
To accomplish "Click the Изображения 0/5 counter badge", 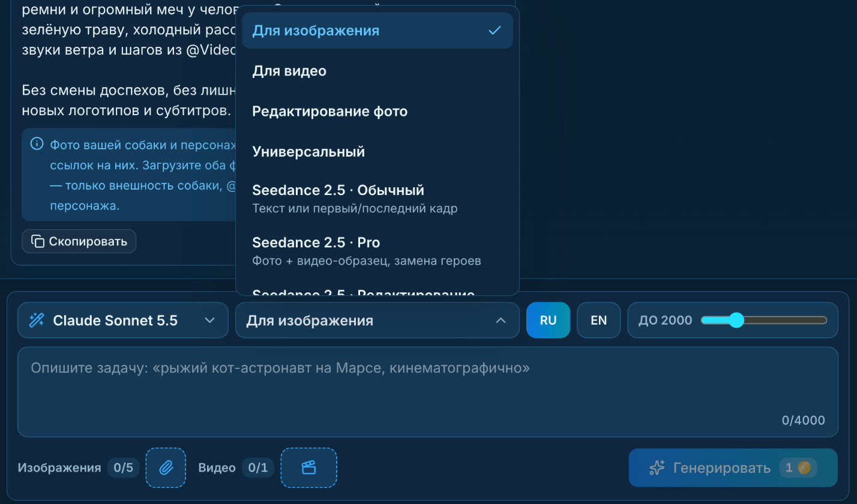I will (123, 467).
